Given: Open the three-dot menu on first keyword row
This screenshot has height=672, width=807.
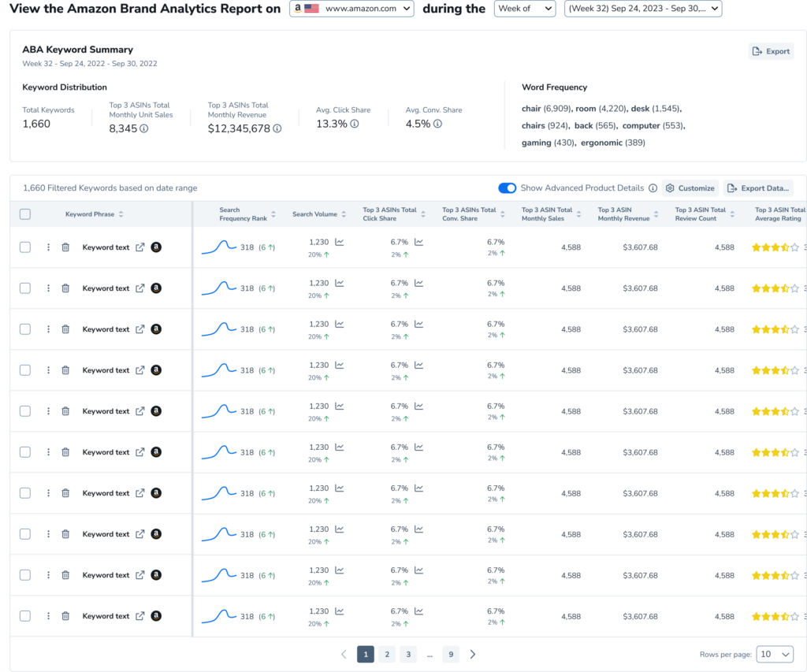Looking at the screenshot, I should point(48,247).
